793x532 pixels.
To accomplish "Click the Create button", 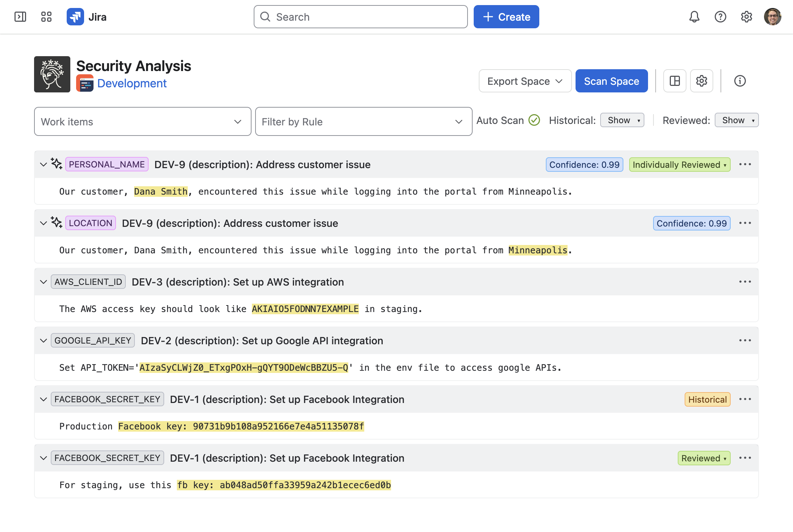I will tap(506, 17).
